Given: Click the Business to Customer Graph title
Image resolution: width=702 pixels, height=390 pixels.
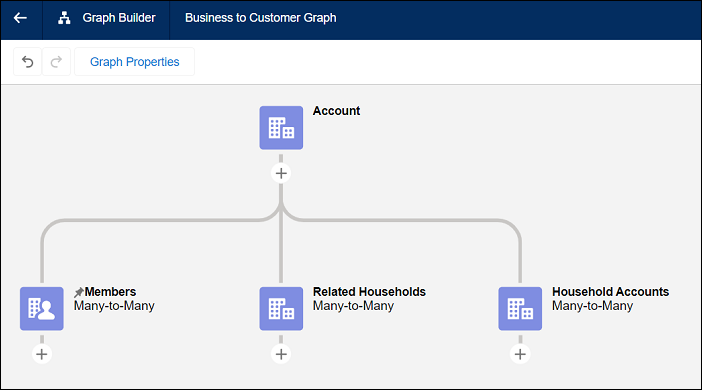Looking at the screenshot, I should [261, 18].
